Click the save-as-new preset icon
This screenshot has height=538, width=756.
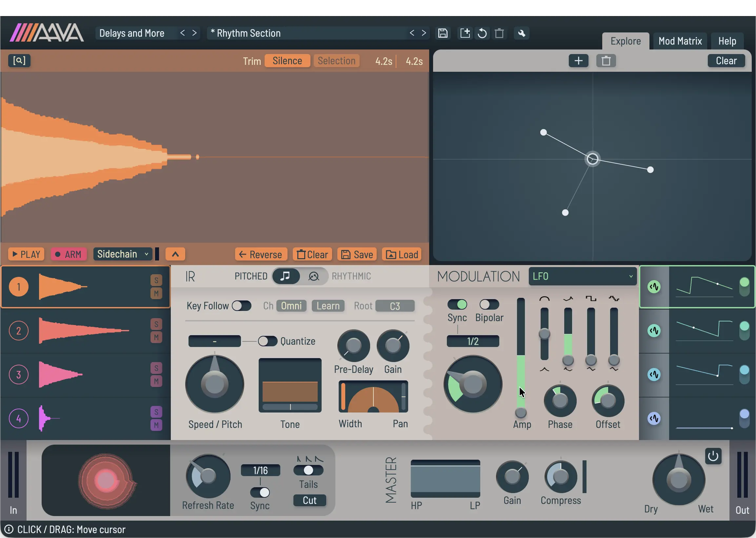[465, 33]
